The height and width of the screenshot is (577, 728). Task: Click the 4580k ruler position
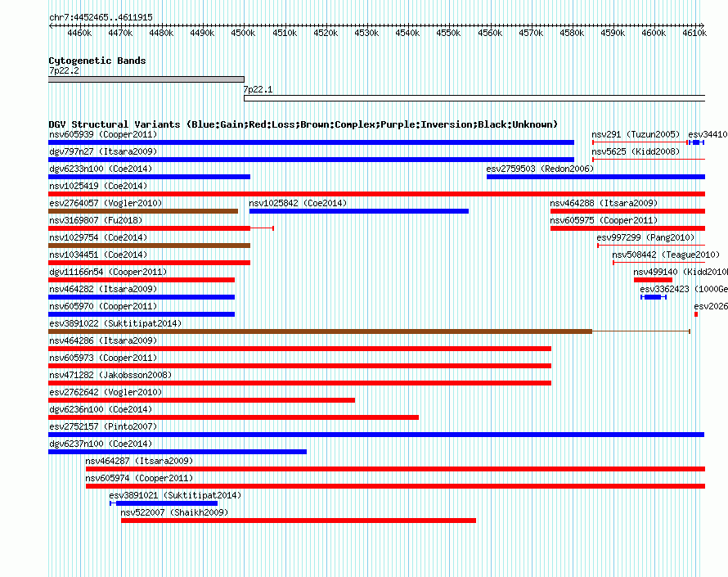click(x=572, y=33)
